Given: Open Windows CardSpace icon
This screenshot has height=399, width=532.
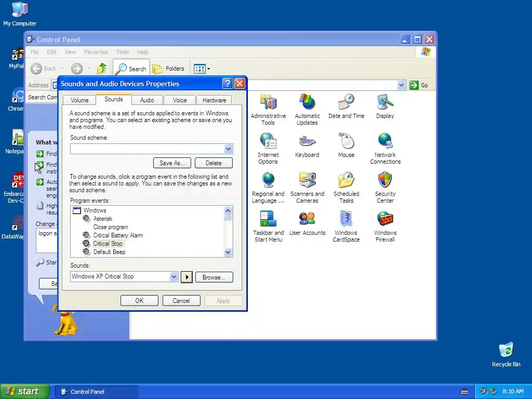Looking at the screenshot, I should (346, 227).
